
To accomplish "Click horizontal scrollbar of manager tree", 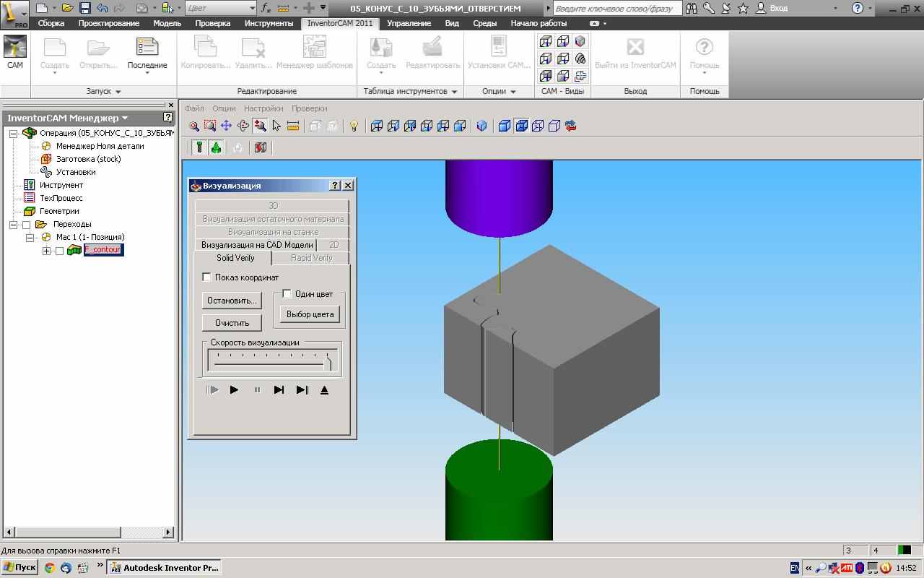I will [88, 532].
